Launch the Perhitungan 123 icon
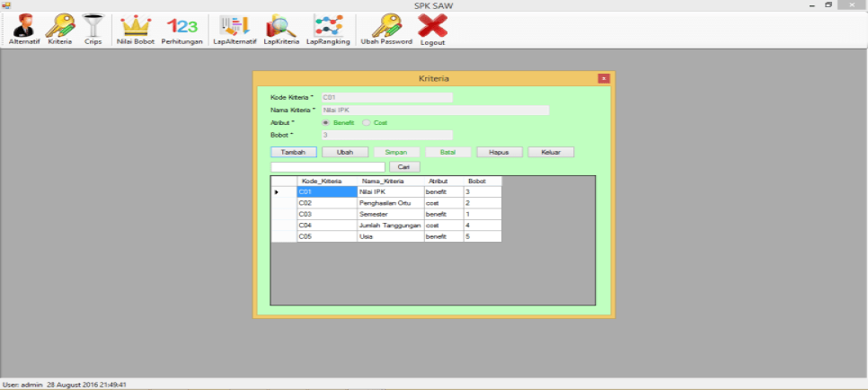This screenshot has height=390, width=868. tap(182, 26)
